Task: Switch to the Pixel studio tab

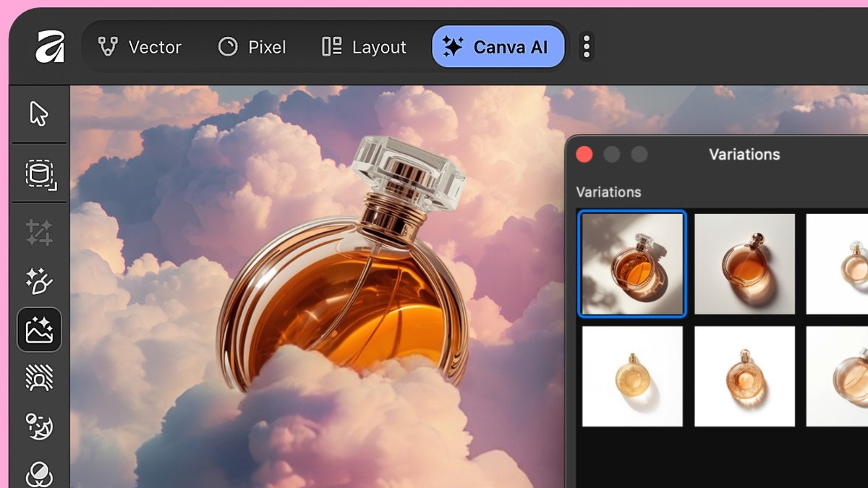Action: point(252,47)
